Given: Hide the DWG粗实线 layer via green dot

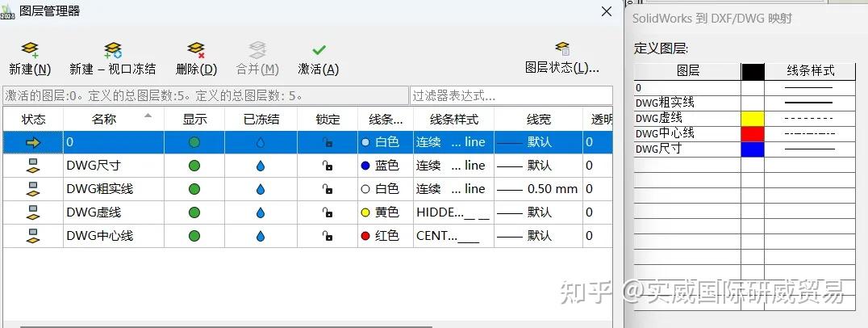Looking at the screenshot, I should tap(194, 189).
